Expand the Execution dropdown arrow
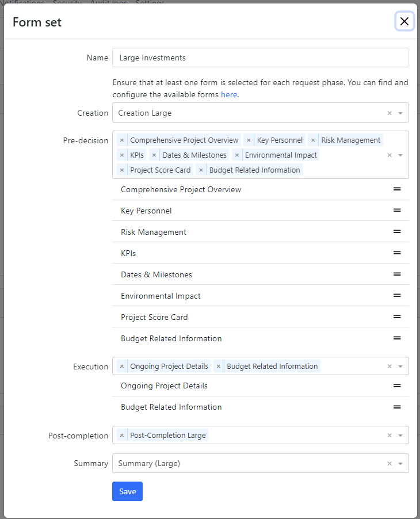This screenshot has width=420, height=519. [400, 367]
